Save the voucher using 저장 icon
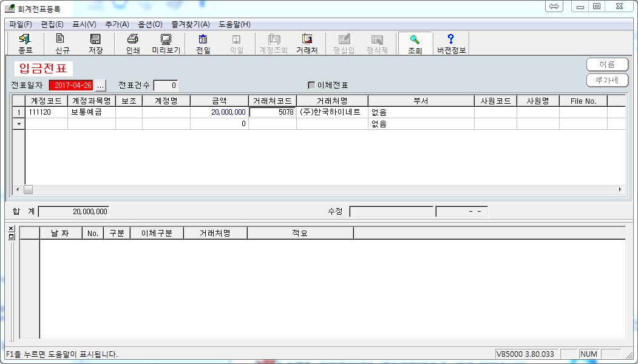 tap(96, 44)
